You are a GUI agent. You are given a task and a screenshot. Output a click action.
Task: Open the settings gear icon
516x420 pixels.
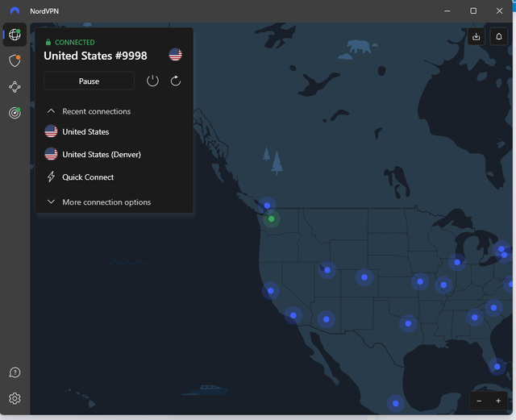[15, 398]
